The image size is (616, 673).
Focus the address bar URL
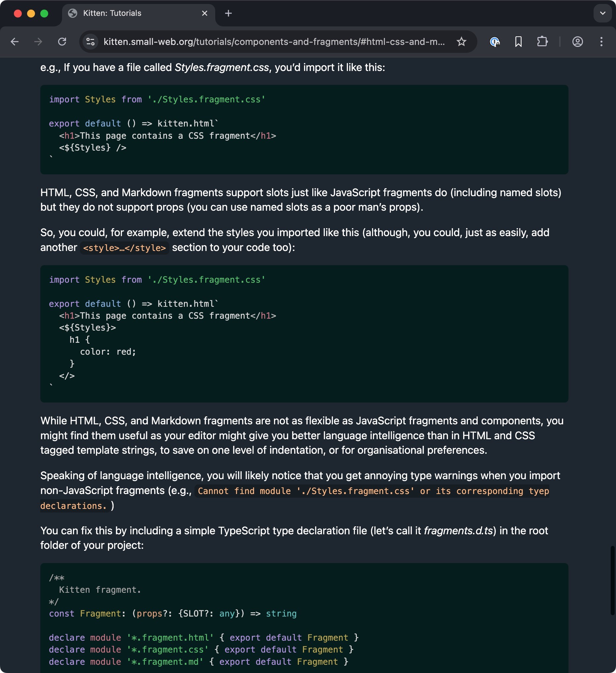click(274, 42)
